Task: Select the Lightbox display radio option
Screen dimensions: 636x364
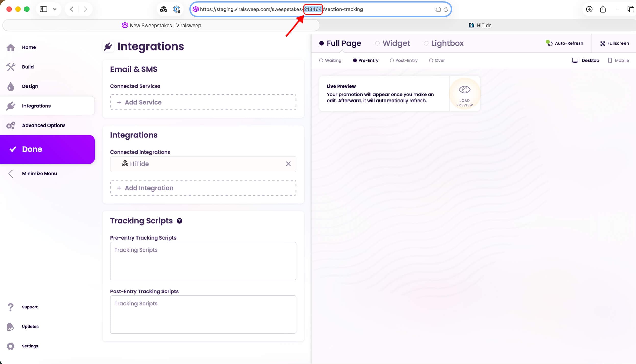Action: (x=426, y=43)
